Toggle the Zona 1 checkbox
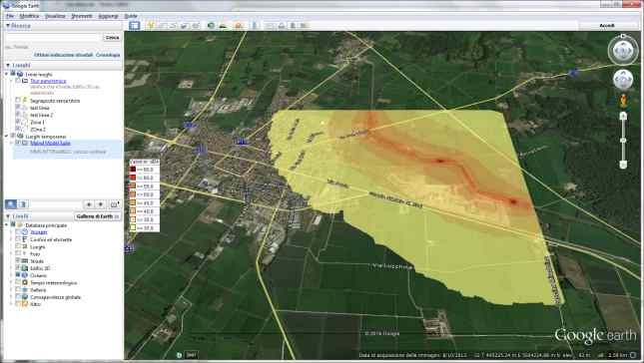This screenshot has width=644, height=363. tap(18, 122)
